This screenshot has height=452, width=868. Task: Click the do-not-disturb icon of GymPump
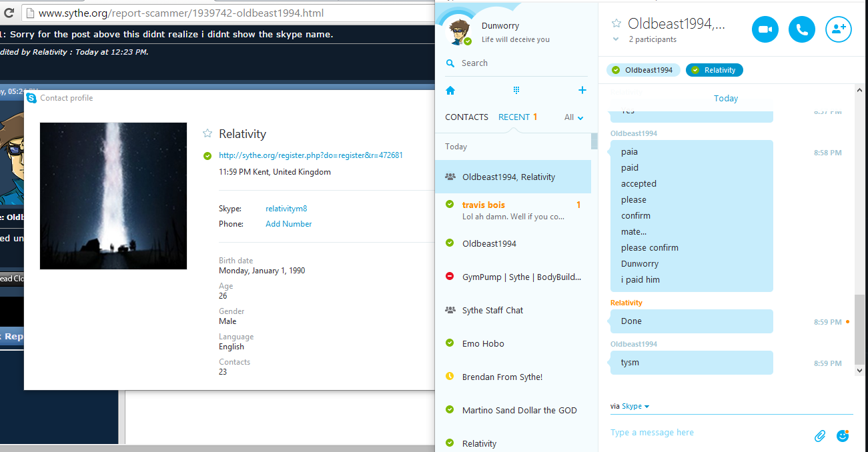450,277
